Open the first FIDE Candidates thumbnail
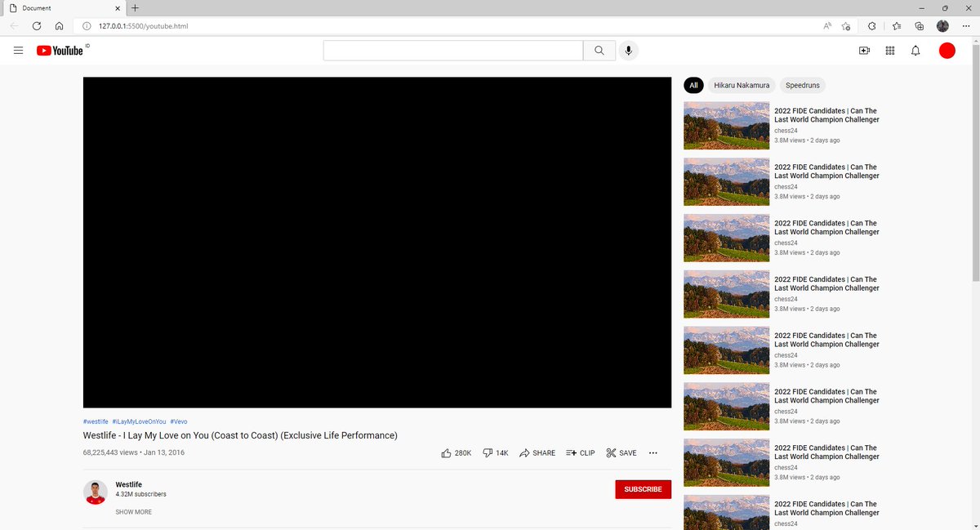This screenshot has width=980, height=530. [726, 126]
